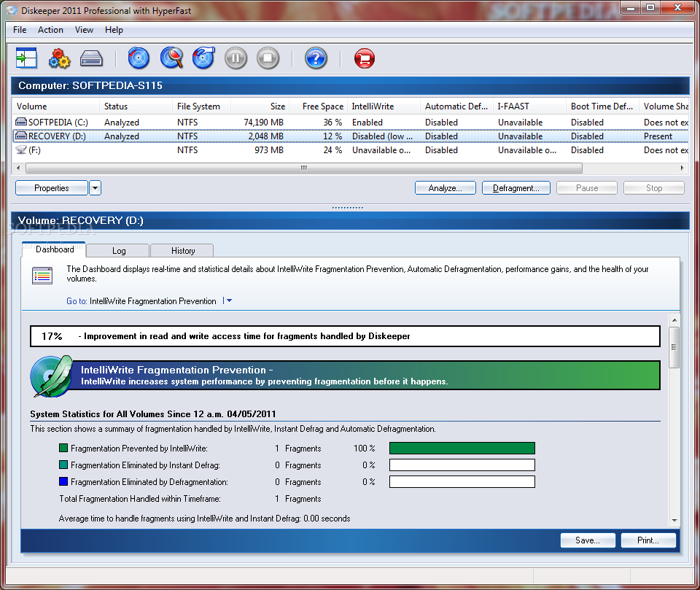The height and width of the screenshot is (590, 700).
Task: Click the Dashboard report list icon
Action: point(42,276)
